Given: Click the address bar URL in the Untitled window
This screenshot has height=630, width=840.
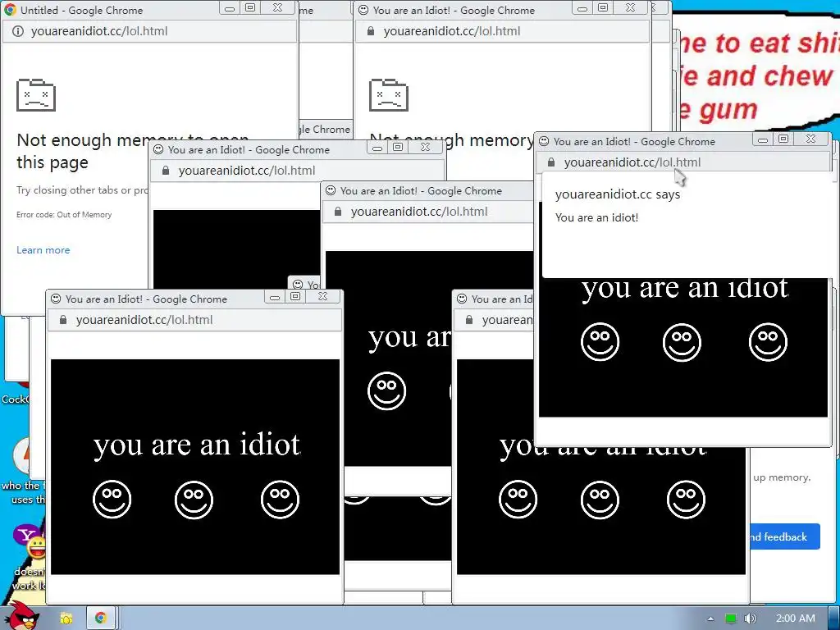Looking at the screenshot, I should [99, 31].
